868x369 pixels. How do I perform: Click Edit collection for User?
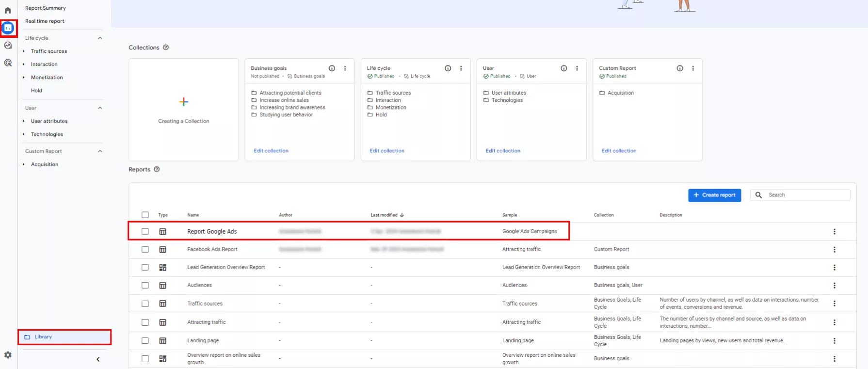pos(503,151)
